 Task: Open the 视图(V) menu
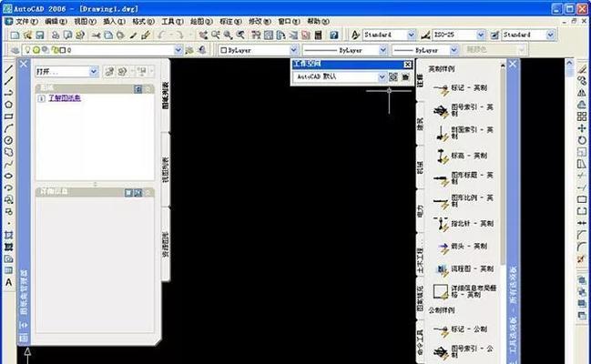pyautogui.click(x=85, y=22)
